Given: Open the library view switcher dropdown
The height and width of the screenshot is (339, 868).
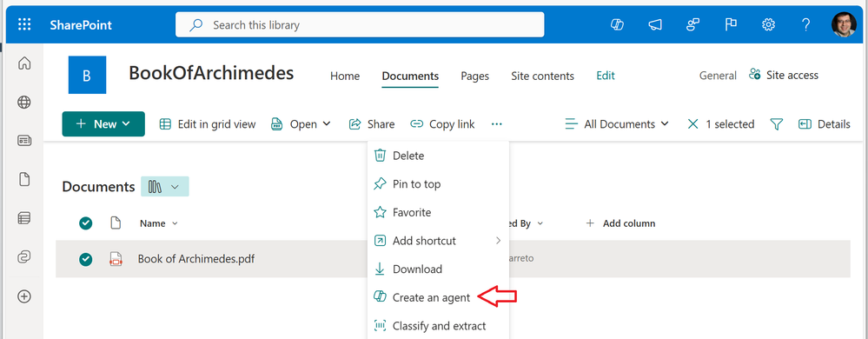Looking at the screenshot, I should click(x=165, y=187).
